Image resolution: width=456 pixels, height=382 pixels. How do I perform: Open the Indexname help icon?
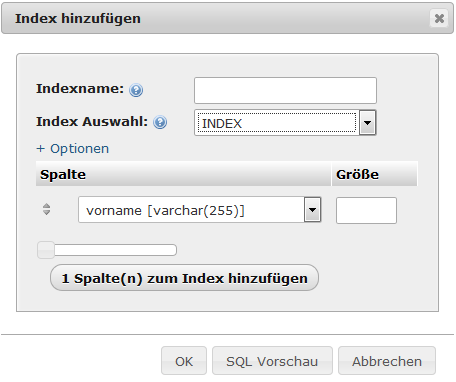[136, 90]
